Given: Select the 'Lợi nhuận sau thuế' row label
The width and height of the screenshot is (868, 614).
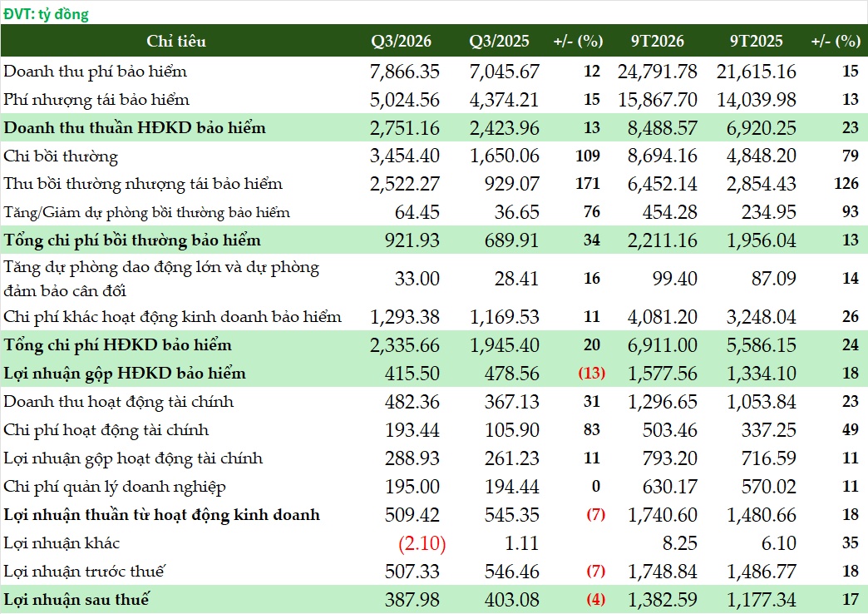Looking at the screenshot, I should click(76, 600).
